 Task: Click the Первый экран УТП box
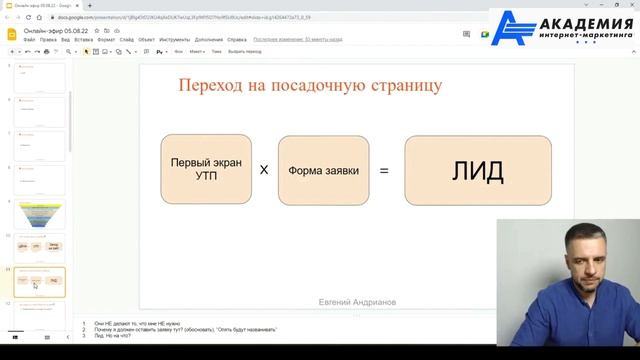(x=206, y=169)
